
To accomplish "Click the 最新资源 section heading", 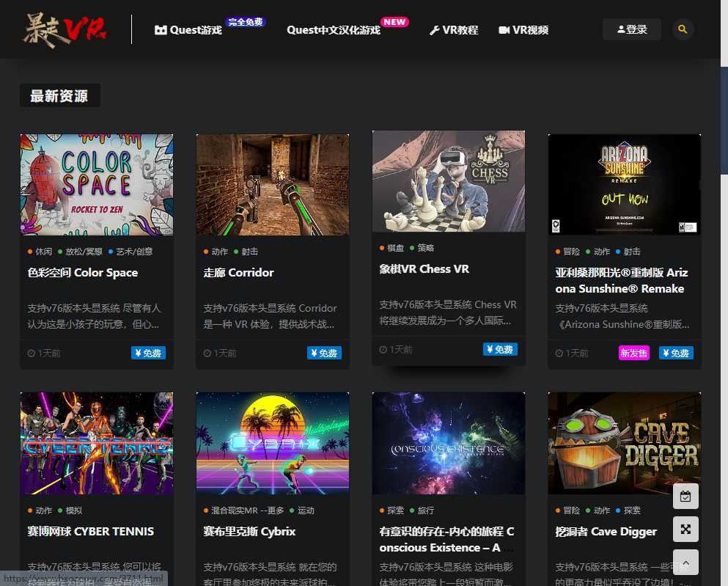I will tap(59, 95).
